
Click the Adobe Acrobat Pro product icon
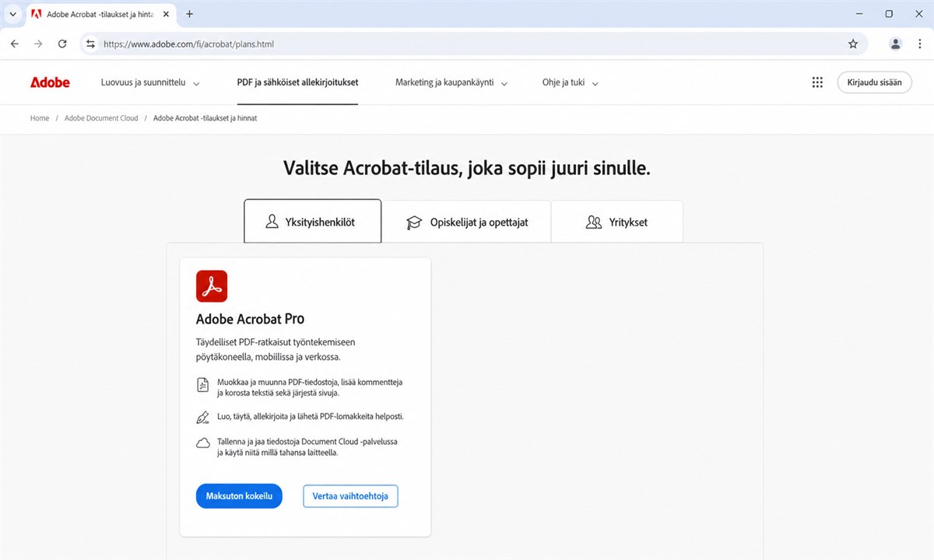click(212, 286)
